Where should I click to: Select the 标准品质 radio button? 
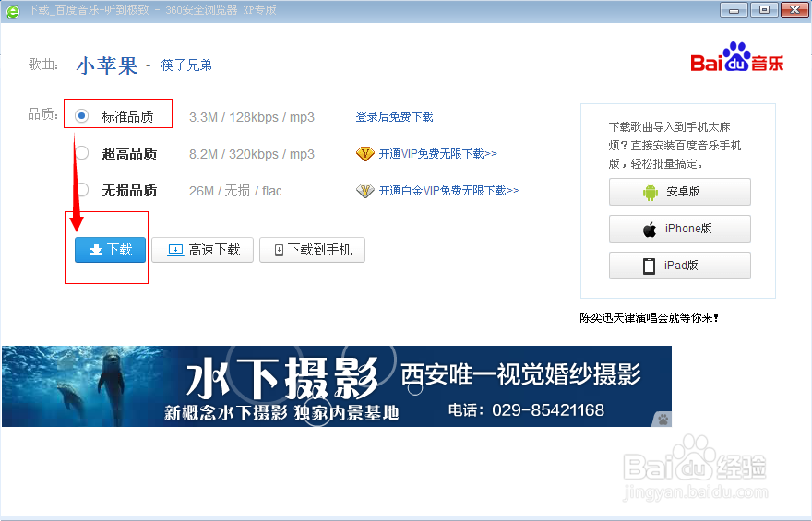coord(81,116)
